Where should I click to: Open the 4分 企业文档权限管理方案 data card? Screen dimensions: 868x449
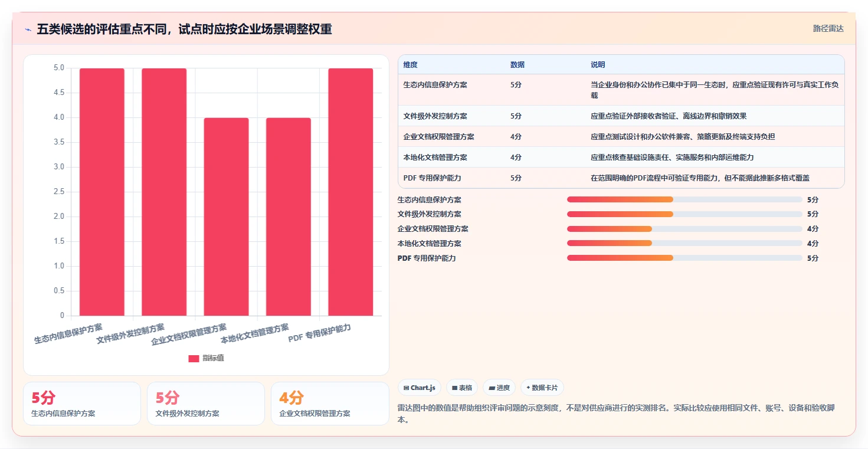pos(330,404)
